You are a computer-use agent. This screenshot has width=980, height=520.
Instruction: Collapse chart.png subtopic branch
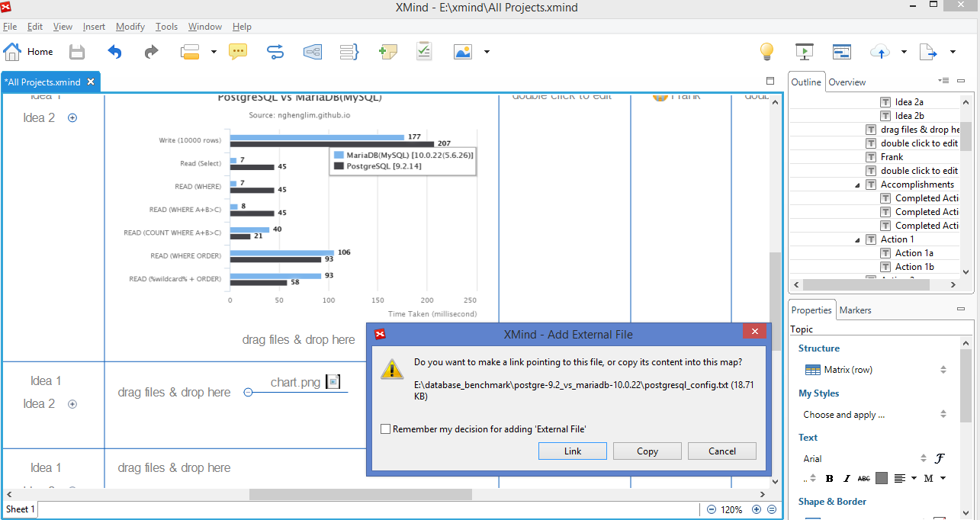click(x=248, y=392)
